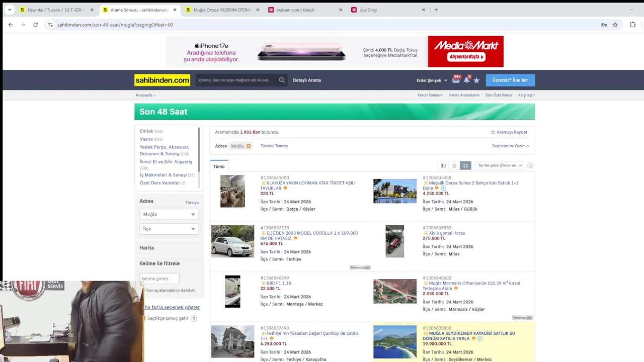Click Tümünü Temizle link
The image size is (644, 362).
(274, 146)
